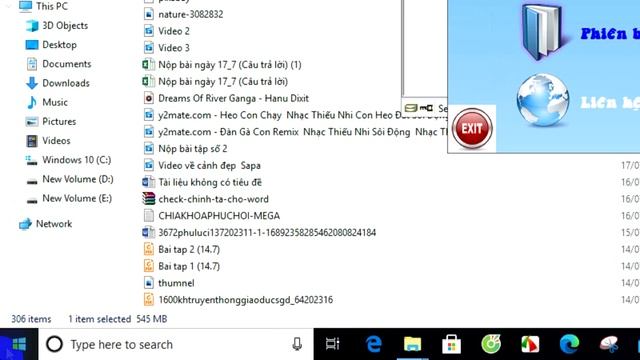Open Videos in the navigation pane
This screenshot has width=640, height=360.
[x=56, y=141]
